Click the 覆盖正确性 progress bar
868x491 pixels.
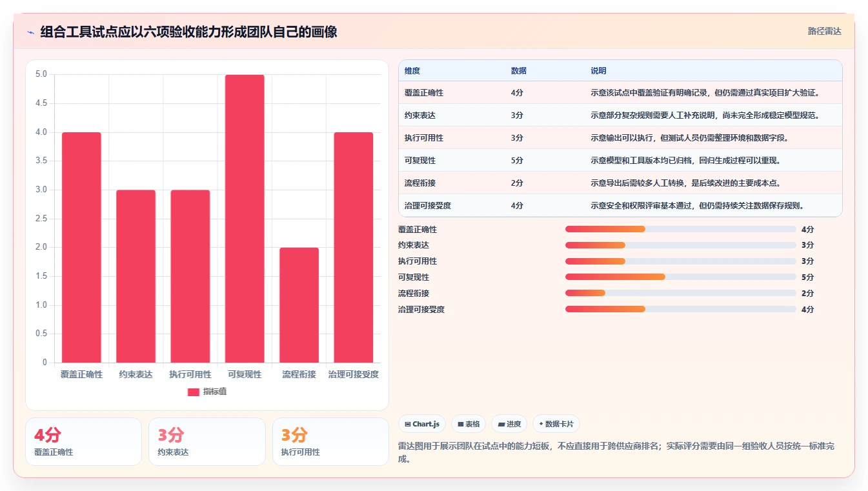[681, 229]
